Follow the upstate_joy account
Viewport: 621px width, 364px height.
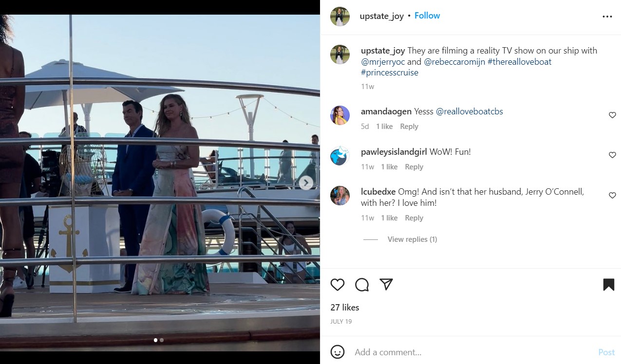tap(427, 16)
